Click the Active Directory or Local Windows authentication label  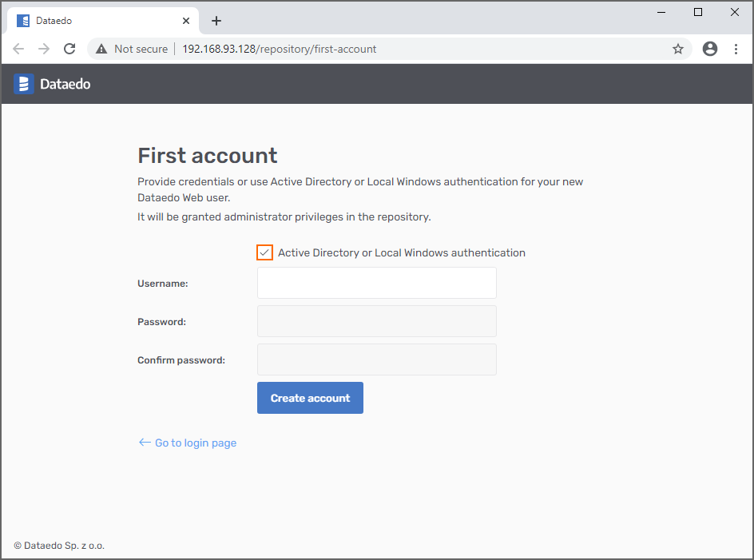point(401,252)
